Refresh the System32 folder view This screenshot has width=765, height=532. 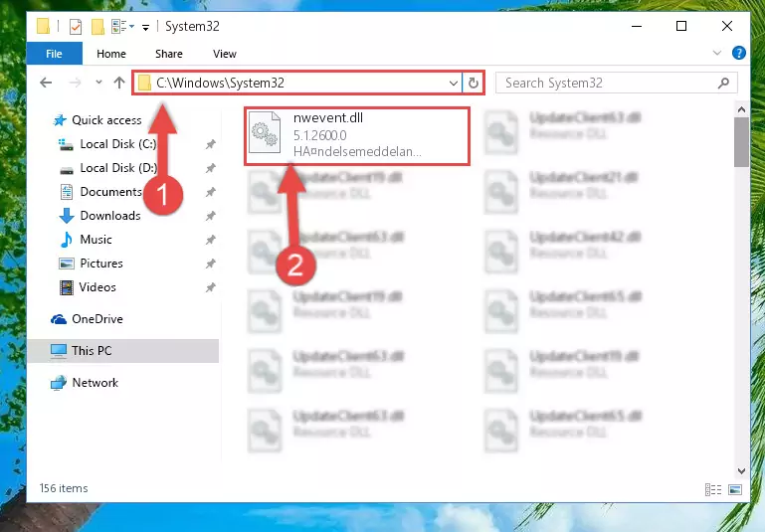click(474, 83)
